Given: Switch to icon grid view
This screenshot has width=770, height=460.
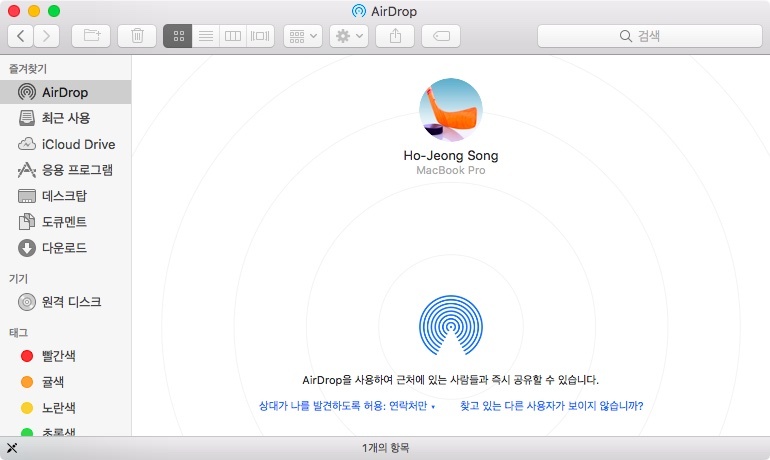Looking at the screenshot, I should click(x=178, y=36).
